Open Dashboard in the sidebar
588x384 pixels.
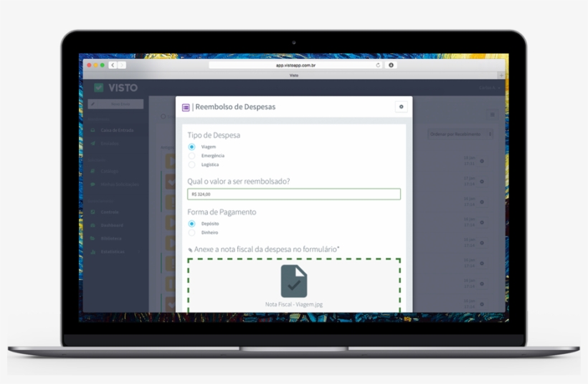[x=111, y=225]
